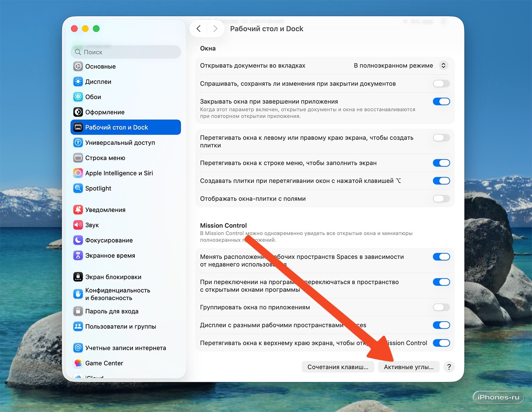532x412 pixels.
Task: Click the Экранное время hourglass icon
Action: pos(78,255)
